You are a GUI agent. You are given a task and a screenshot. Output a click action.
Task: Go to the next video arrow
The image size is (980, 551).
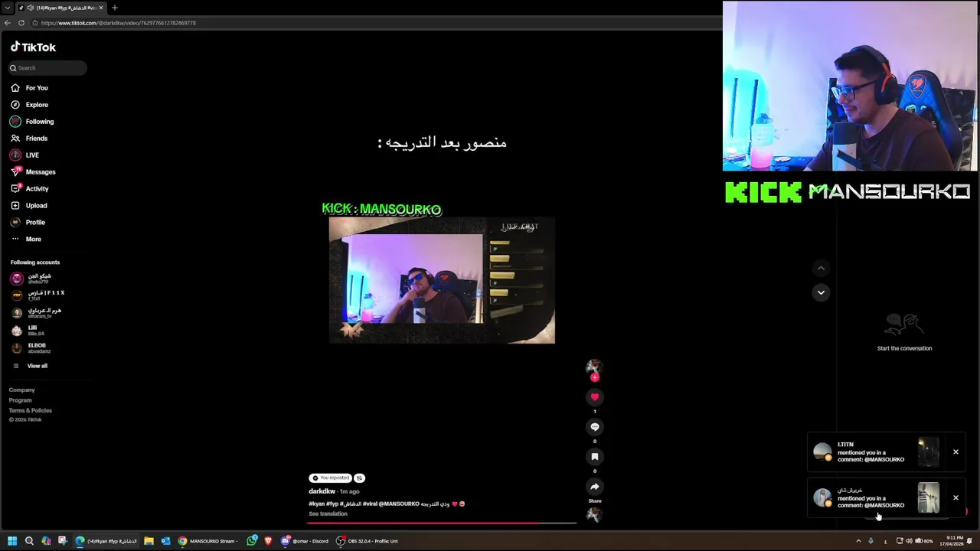point(821,292)
